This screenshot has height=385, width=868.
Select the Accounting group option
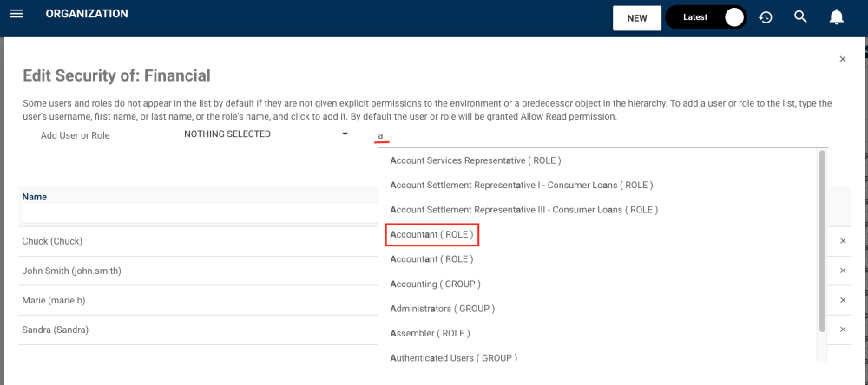tap(435, 284)
